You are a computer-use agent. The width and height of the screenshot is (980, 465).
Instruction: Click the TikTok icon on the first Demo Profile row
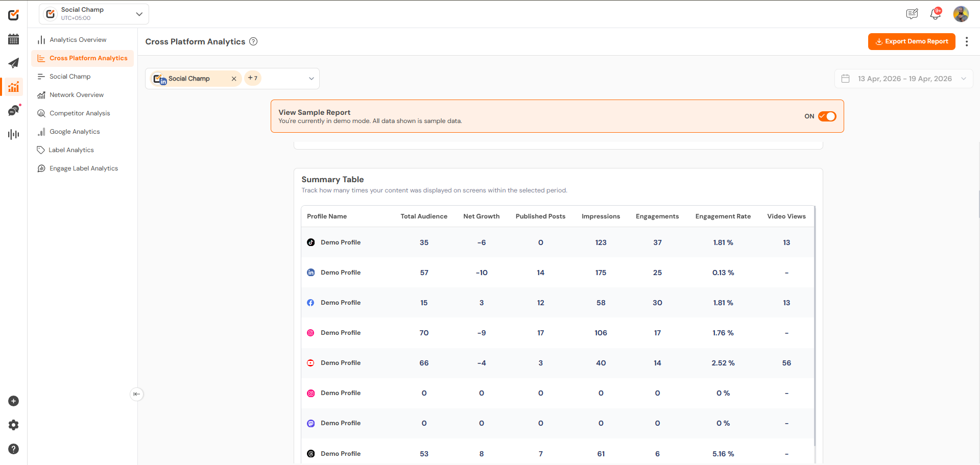pyautogui.click(x=310, y=242)
